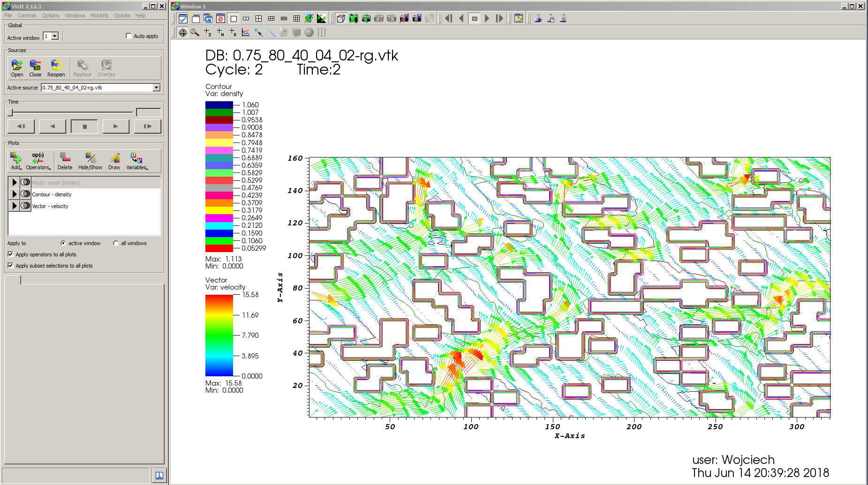The image size is (868, 485).
Task: Select the zoom magnifier tool
Action: click(195, 32)
